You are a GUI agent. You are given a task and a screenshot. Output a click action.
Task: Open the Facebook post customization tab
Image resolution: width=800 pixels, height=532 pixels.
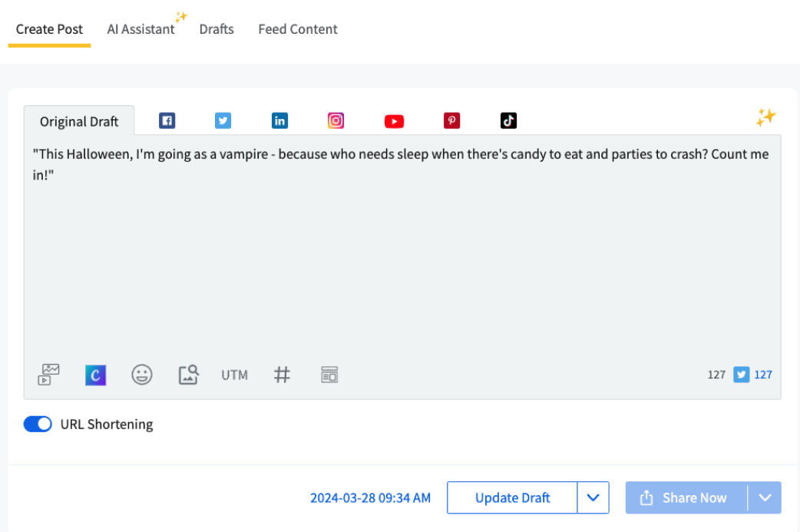(x=167, y=121)
